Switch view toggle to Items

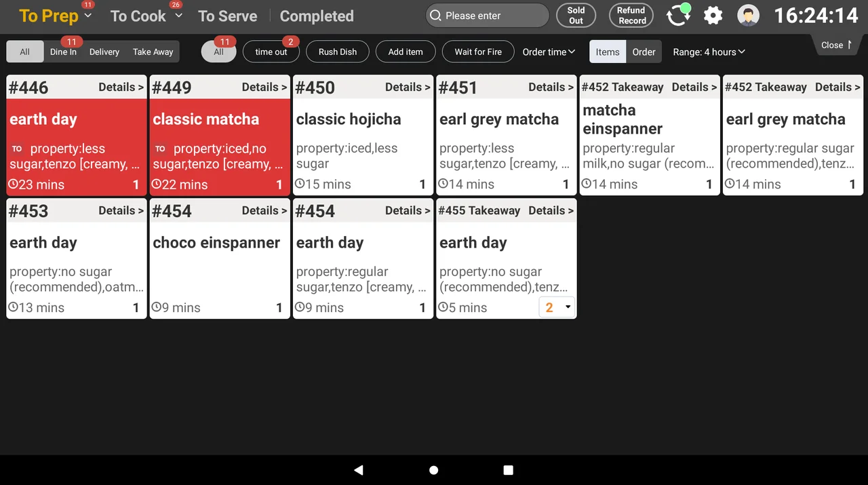[x=608, y=52]
